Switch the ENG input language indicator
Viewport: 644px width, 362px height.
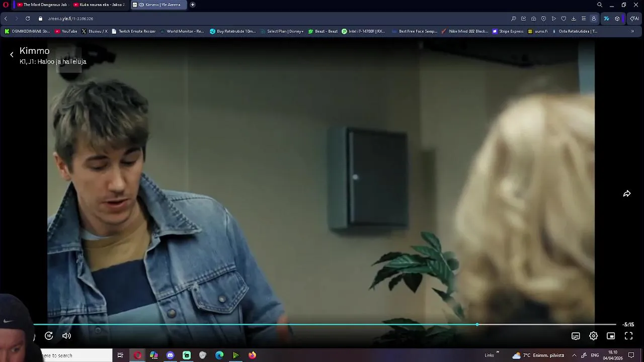pyautogui.click(x=595, y=355)
